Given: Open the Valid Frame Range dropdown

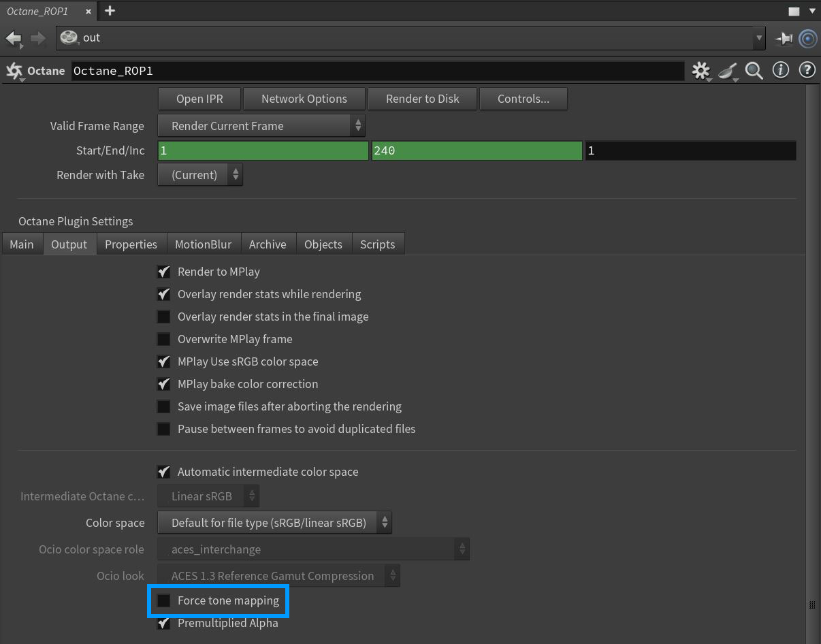Looking at the screenshot, I should 261,126.
